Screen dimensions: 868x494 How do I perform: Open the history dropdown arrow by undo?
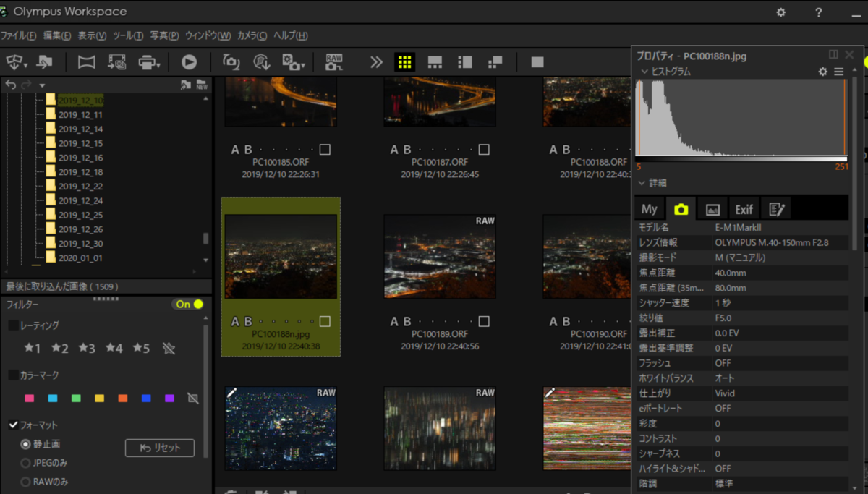pos(42,85)
